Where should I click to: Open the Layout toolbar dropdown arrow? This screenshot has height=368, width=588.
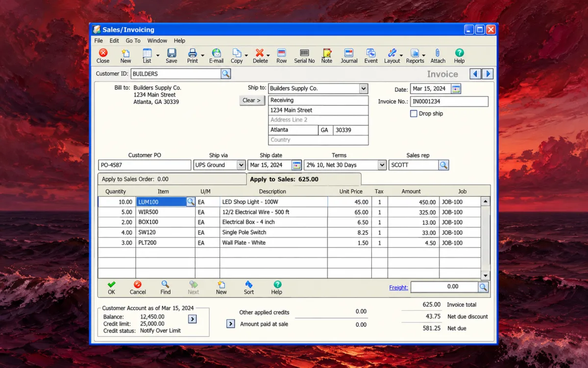coord(401,55)
